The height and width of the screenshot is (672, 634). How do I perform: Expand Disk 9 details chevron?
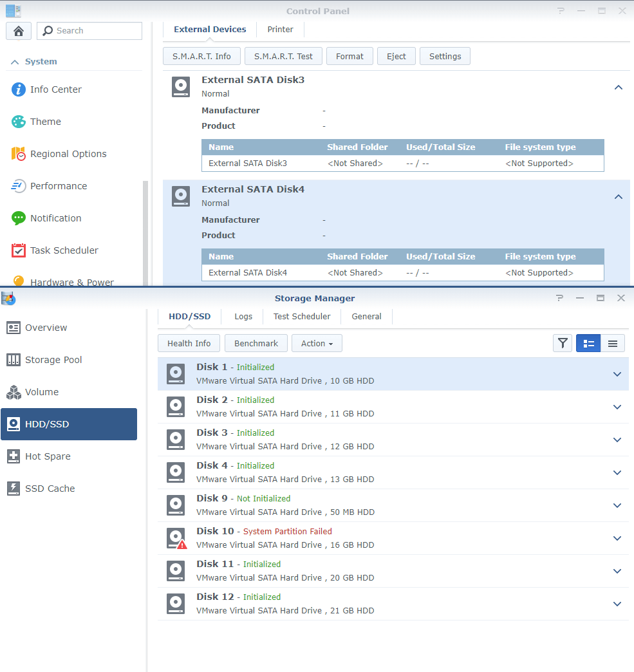[x=617, y=505]
